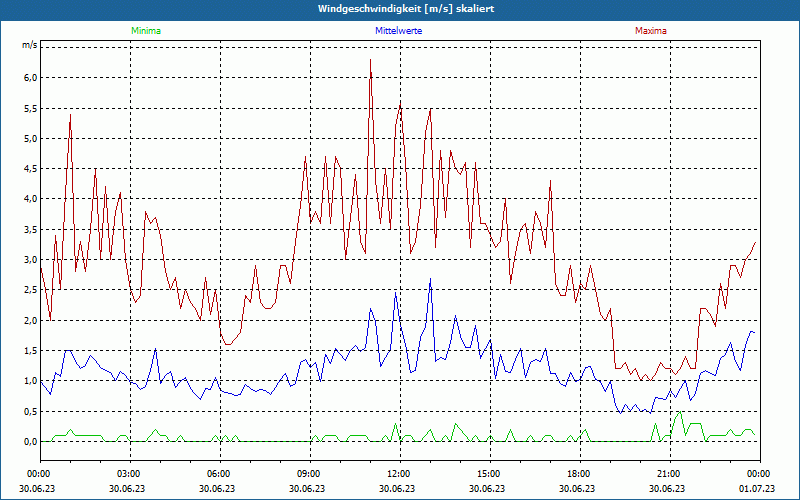Click the m/s unit label on y-axis
800x500 pixels.
[29, 46]
